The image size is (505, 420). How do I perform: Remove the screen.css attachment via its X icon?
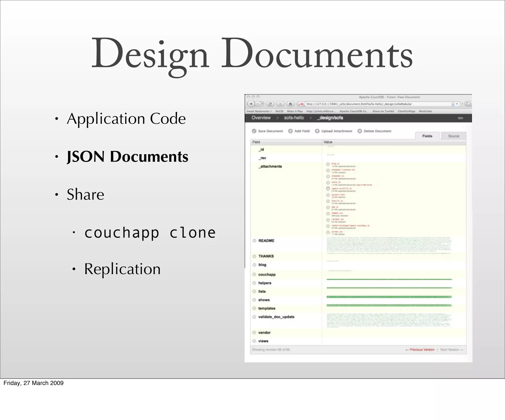[328, 232]
